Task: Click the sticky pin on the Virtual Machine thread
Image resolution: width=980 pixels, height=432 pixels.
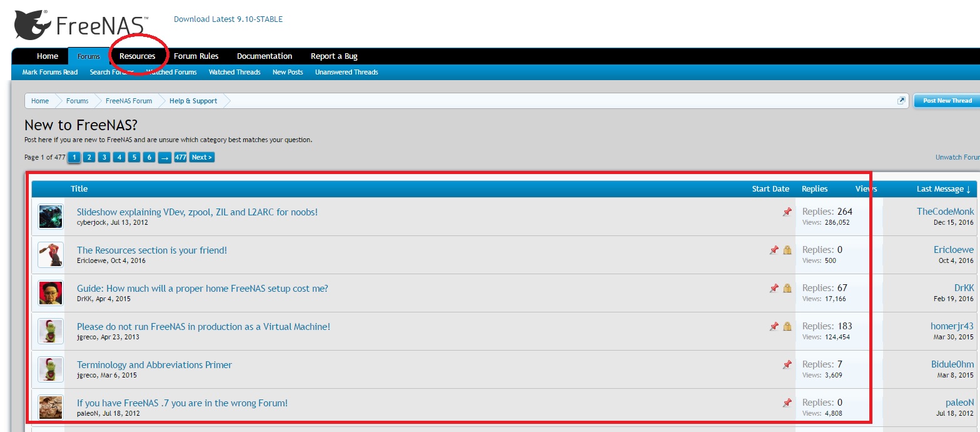Action: click(774, 327)
